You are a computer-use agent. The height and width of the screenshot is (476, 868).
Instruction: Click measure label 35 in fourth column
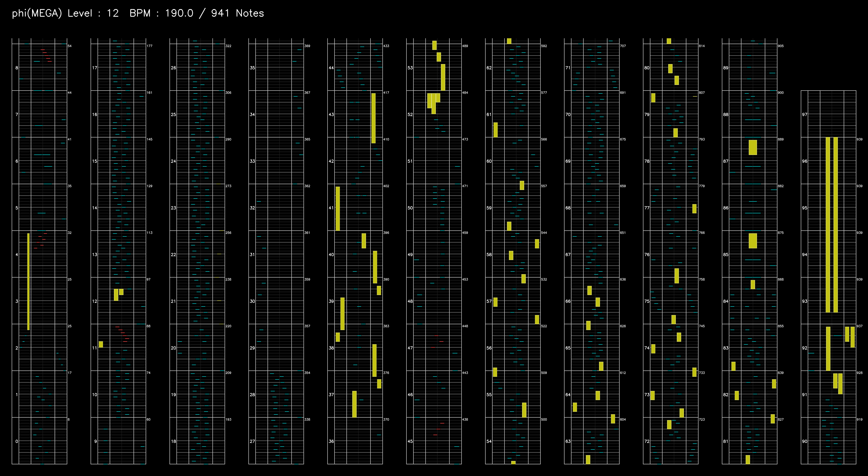click(252, 68)
